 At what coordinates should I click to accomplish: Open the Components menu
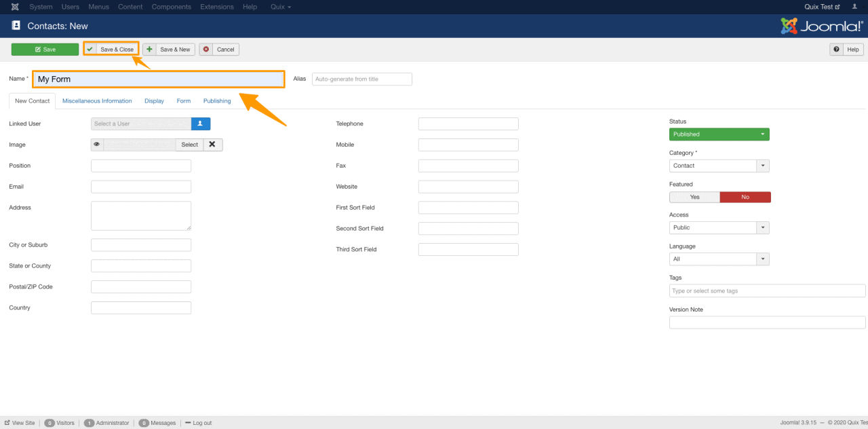pyautogui.click(x=171, y=7)
